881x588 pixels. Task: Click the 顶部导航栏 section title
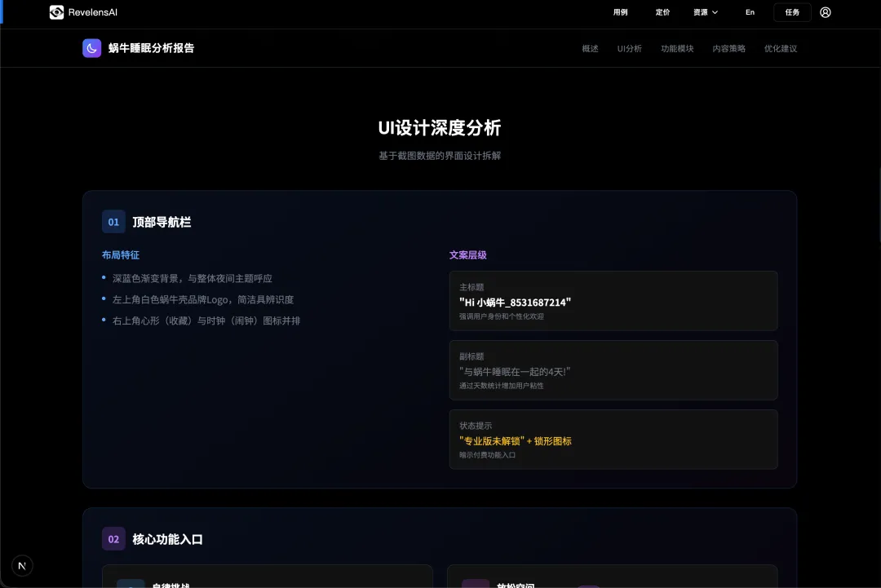(x=162, y=223)
